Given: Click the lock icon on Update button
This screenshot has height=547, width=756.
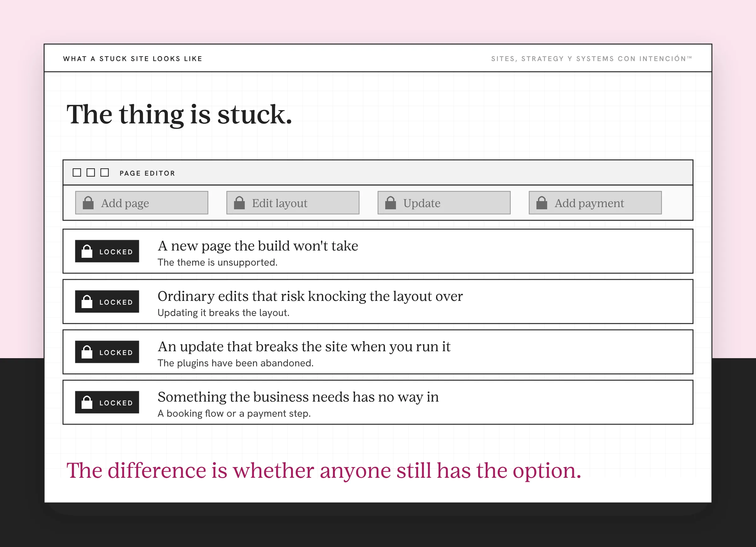Looking at the screenshot, I should 391,203.
